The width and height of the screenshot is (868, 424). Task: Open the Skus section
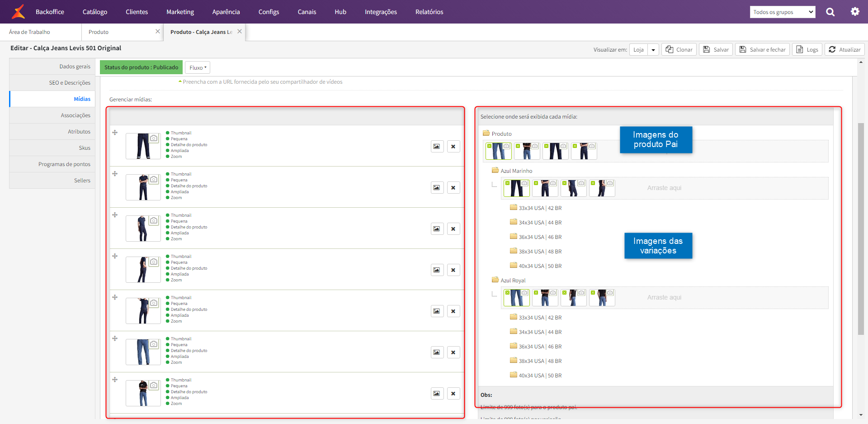pos(52,148)
